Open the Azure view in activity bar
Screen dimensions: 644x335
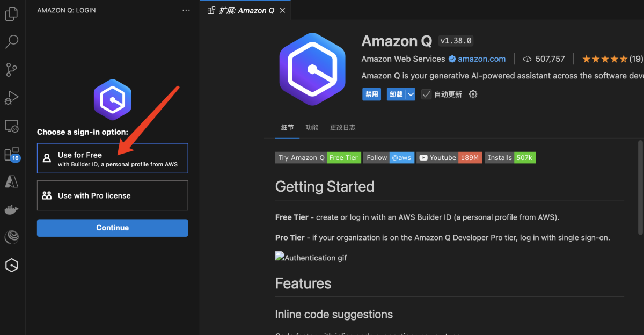(12, 181)
